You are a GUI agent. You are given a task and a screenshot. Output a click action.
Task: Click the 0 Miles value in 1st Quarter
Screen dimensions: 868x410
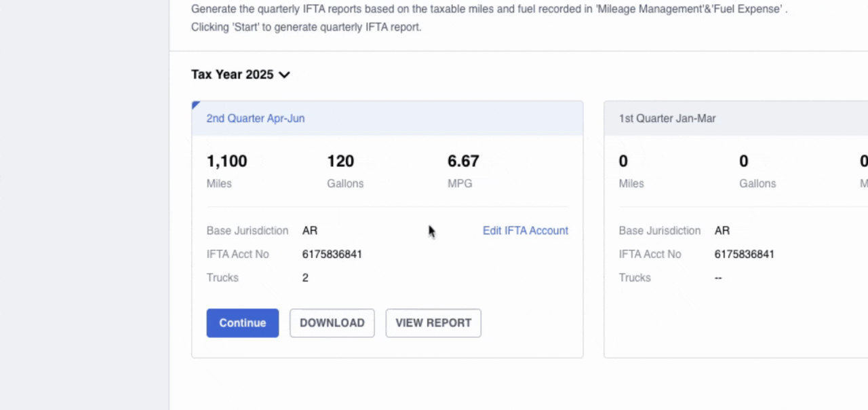coord(623,162)
